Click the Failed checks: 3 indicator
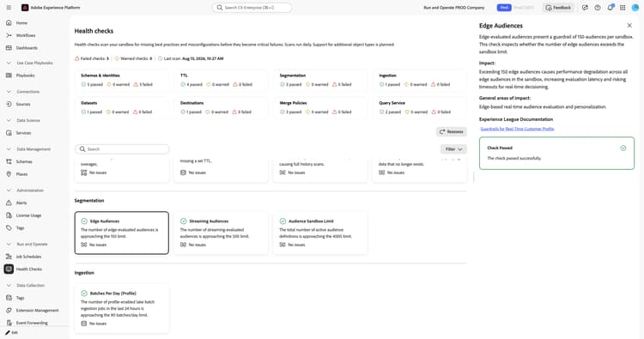Image resolution: width=644 pixels, height=339 pixels. [x=92, y=58]
